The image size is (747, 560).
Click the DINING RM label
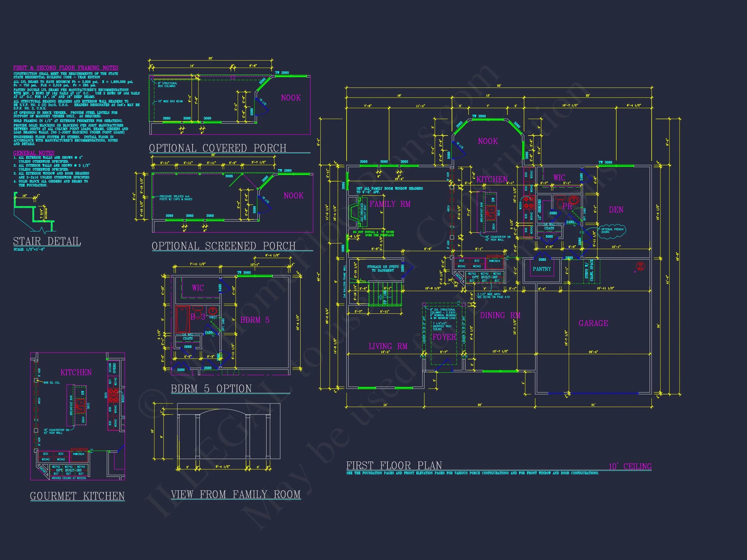500,315
